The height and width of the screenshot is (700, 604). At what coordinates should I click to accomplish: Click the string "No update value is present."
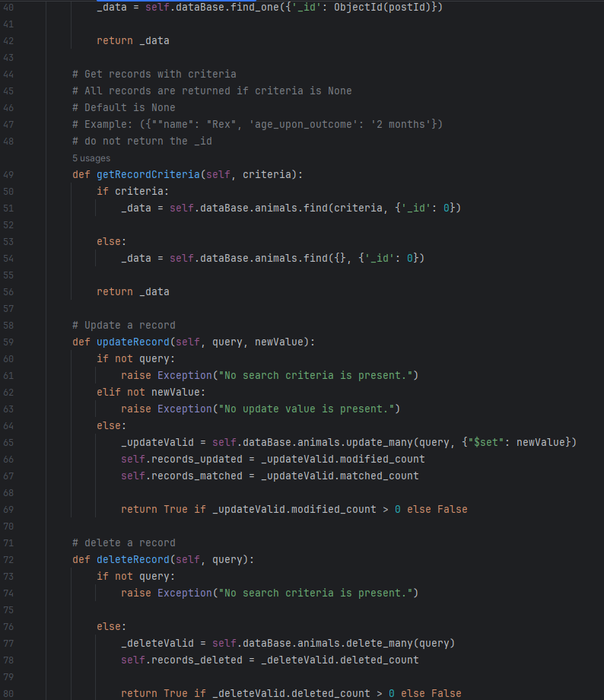pos(307,409)
